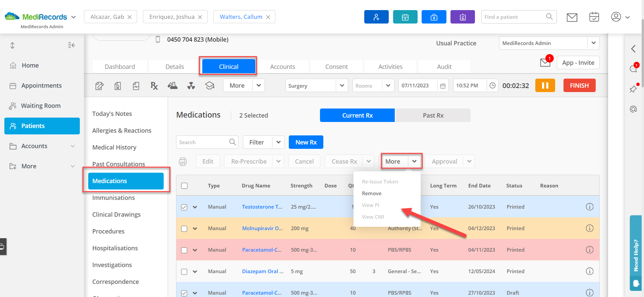Viewport: 644px width, 297px height.
Task: Open the date picker calendar icon
Action: (443, 86)
